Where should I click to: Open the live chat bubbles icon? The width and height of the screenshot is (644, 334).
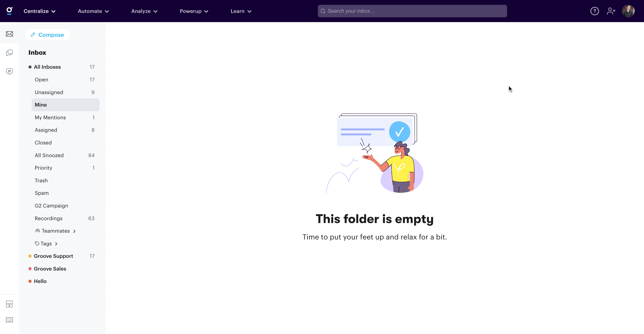(9, 53)
